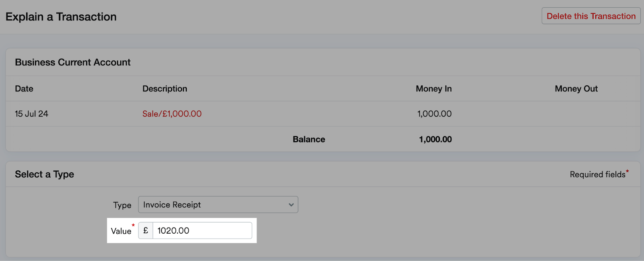
Task: Click the Sale/£1,000.00 transaction link
Action: pyautogui.click(x=171, y=114)
